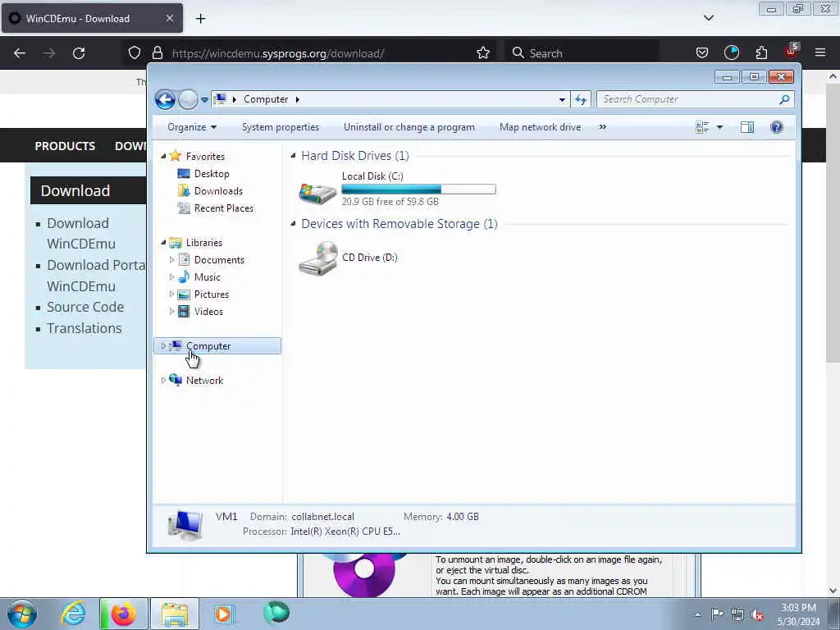840x630 pixels.
Task: Click the refresh button beside address bar
Action: tap(581, 99)
